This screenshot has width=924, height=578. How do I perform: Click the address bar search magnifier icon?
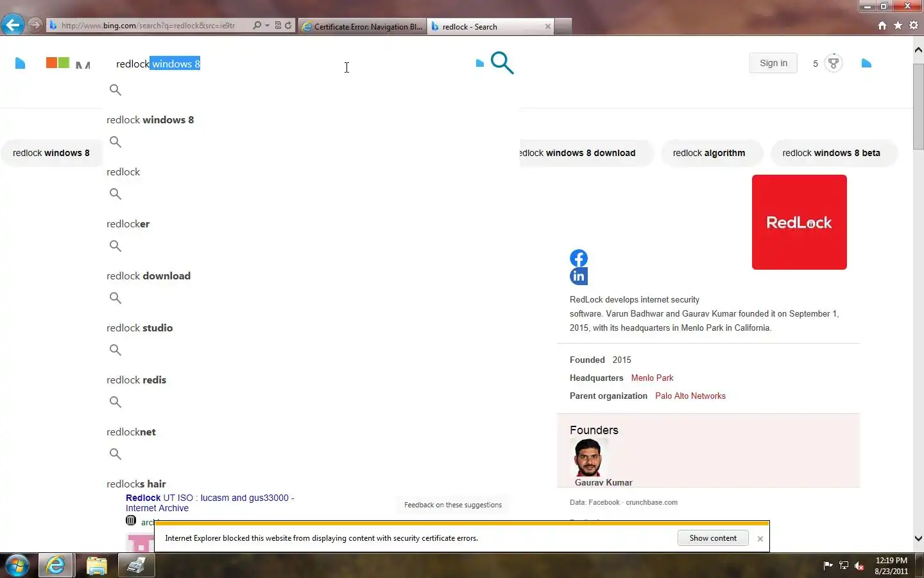coord(257,26)
